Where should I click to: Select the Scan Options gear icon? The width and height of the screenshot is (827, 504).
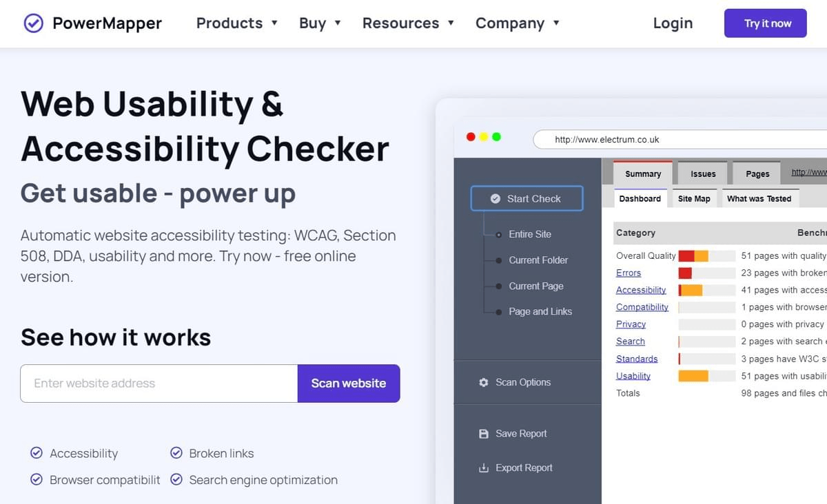pos(483,382)
